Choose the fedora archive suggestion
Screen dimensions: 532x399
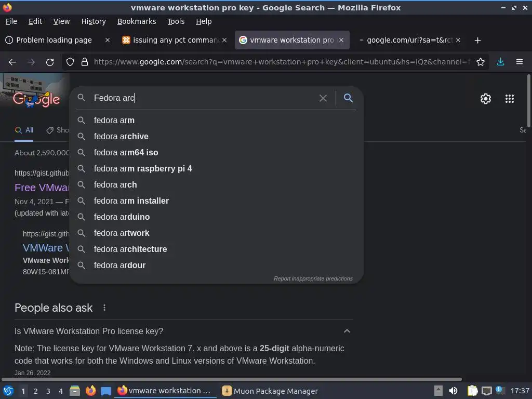216,137
